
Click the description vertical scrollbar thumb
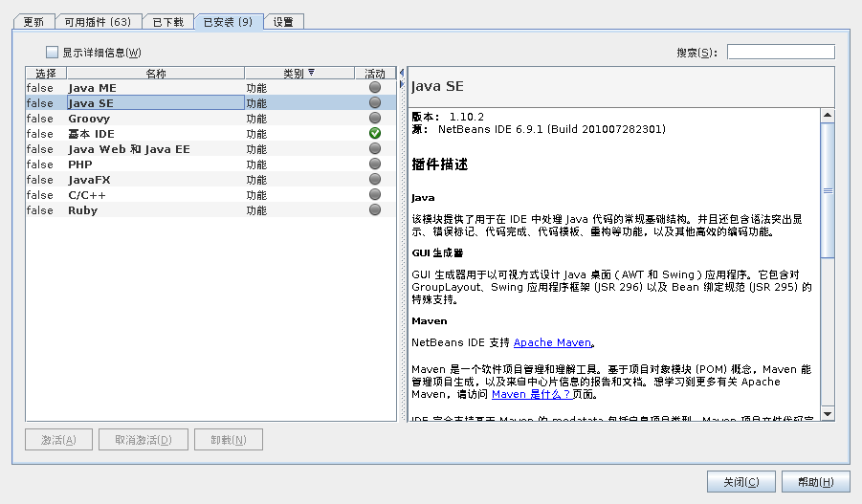click(828, 190)
